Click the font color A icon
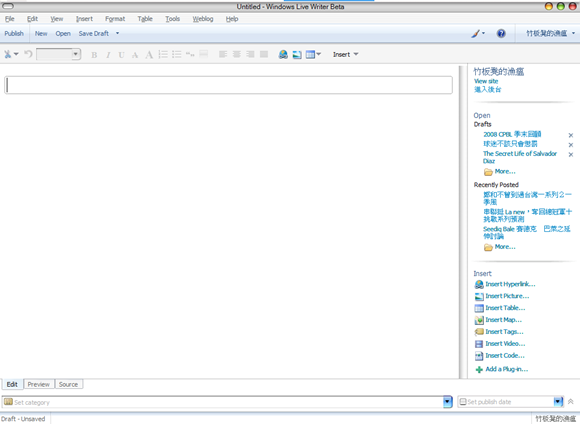 tap(149, 55)
